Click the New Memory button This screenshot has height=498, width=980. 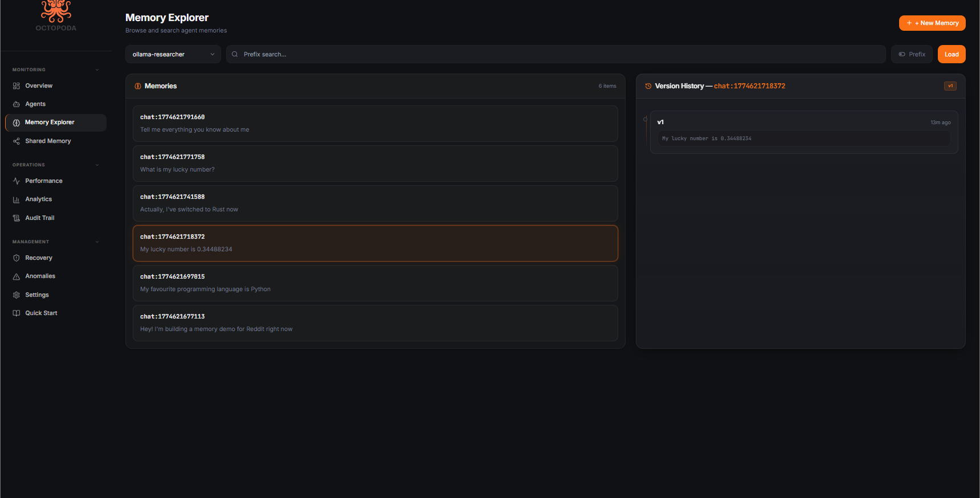pyautogui.click(x=932, y=23)
